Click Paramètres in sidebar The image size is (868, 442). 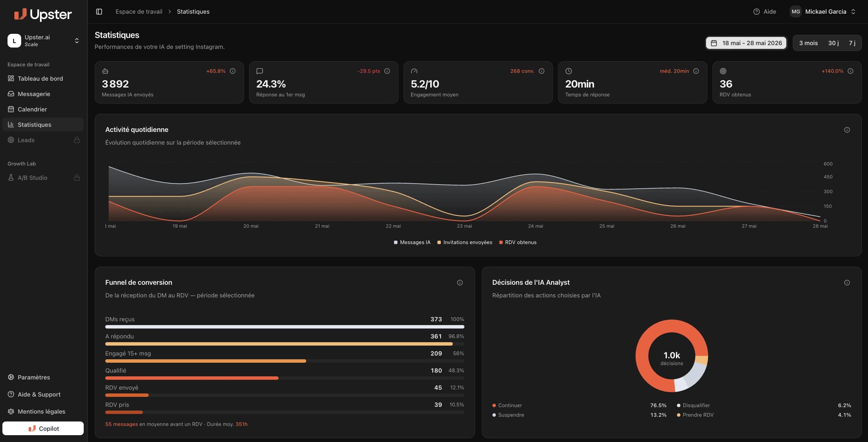point(43,377)
